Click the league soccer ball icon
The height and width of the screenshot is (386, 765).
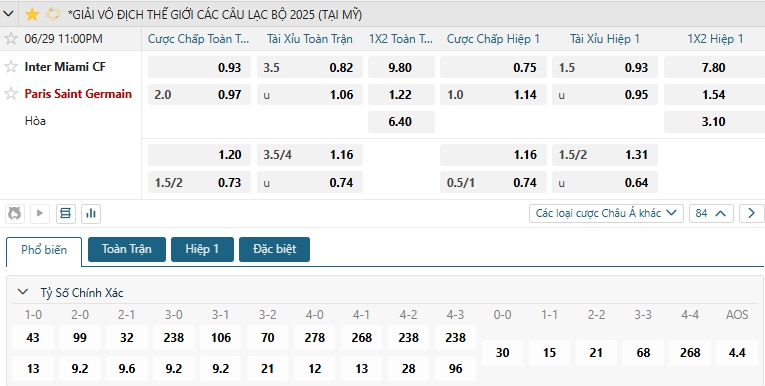[53, 14]
